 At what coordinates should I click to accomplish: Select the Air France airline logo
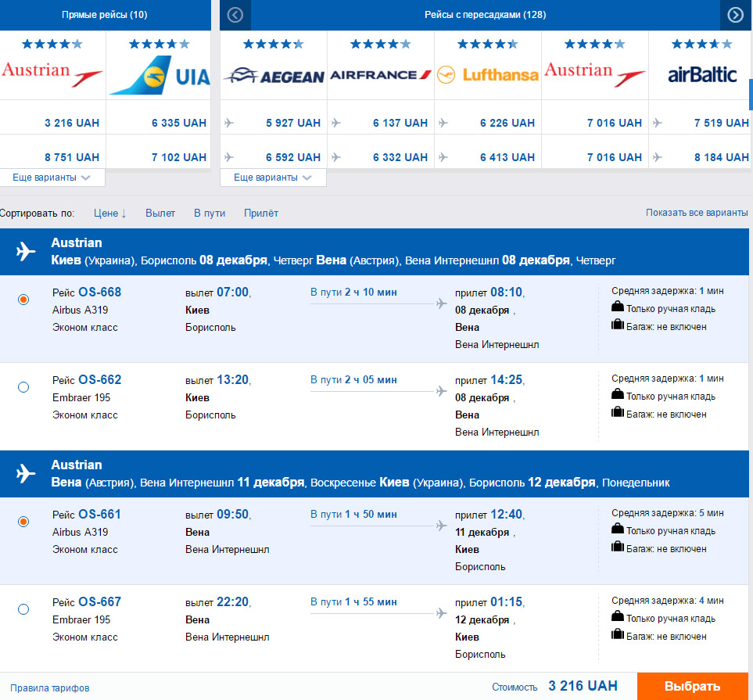tap(380, 75)
